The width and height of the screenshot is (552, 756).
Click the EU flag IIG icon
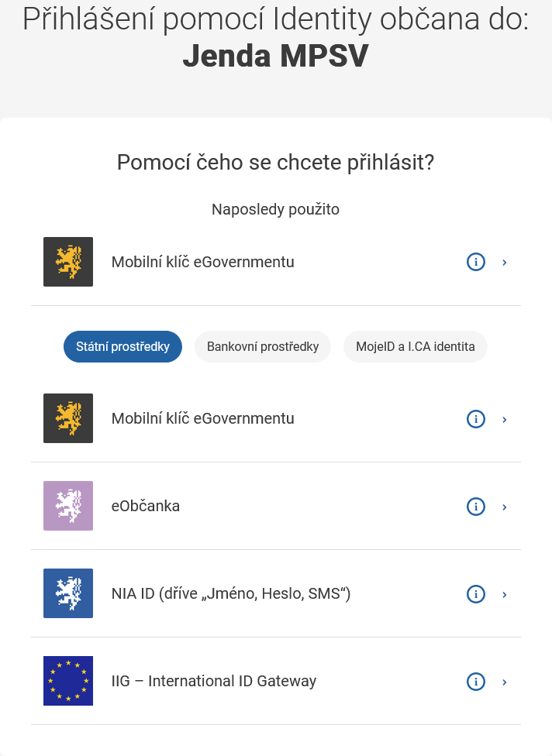point(68,681)
